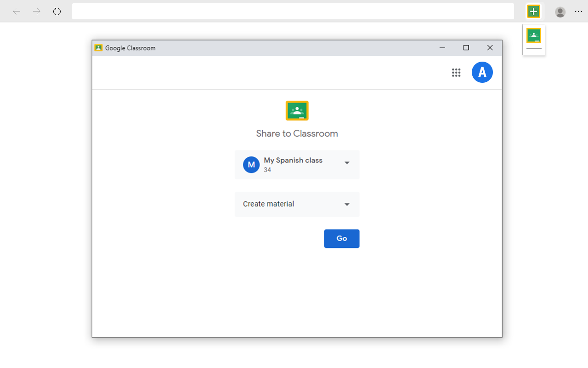Click the Share to Classroom extension toolbar icon
This screenshot has height=368, width=588.
533,11
